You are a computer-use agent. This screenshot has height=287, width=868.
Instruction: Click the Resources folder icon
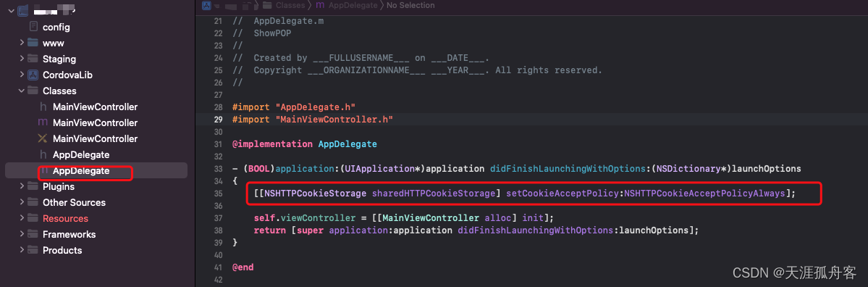pyautogui.click(x=33, y=218)
